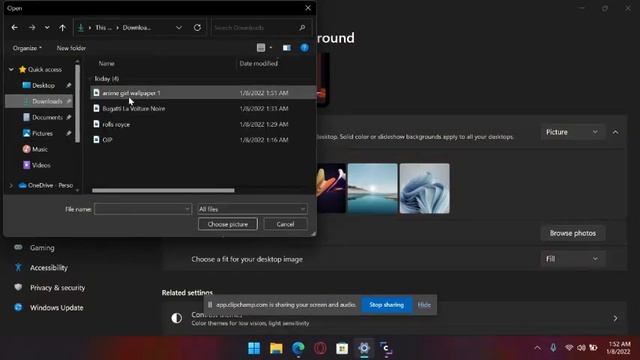Open Videos in the sidebar
Image resolution: width=640 pixels, height=360 pixels.
point(41,165)
